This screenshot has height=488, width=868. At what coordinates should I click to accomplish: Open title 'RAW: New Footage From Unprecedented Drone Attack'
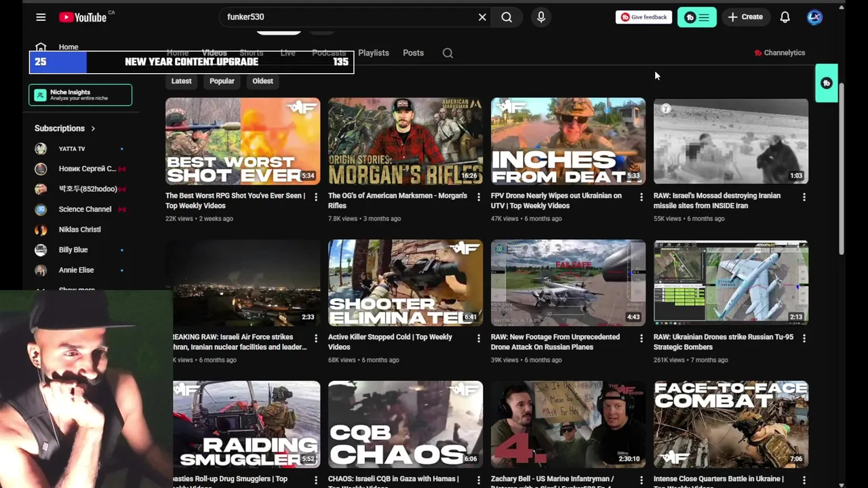[555, 342]
